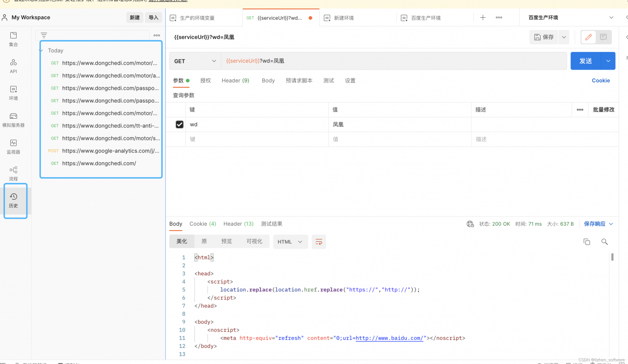Select the 测试 request tab

tap(329, 80)
